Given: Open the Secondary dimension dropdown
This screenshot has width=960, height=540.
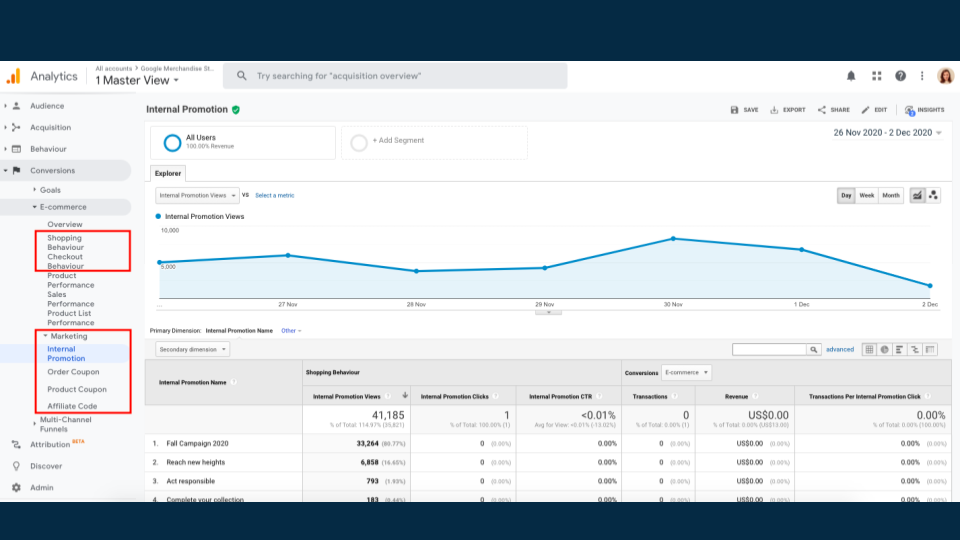Looking at the screenshot, I should click(192, 350).
